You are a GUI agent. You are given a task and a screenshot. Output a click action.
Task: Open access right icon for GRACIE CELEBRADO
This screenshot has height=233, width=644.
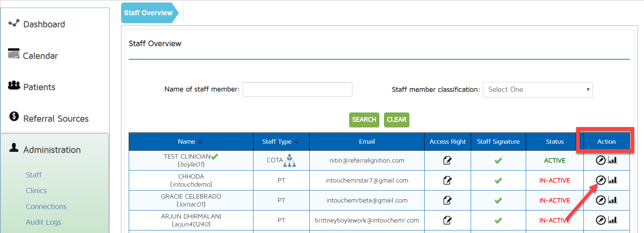(x=447, y=200)
